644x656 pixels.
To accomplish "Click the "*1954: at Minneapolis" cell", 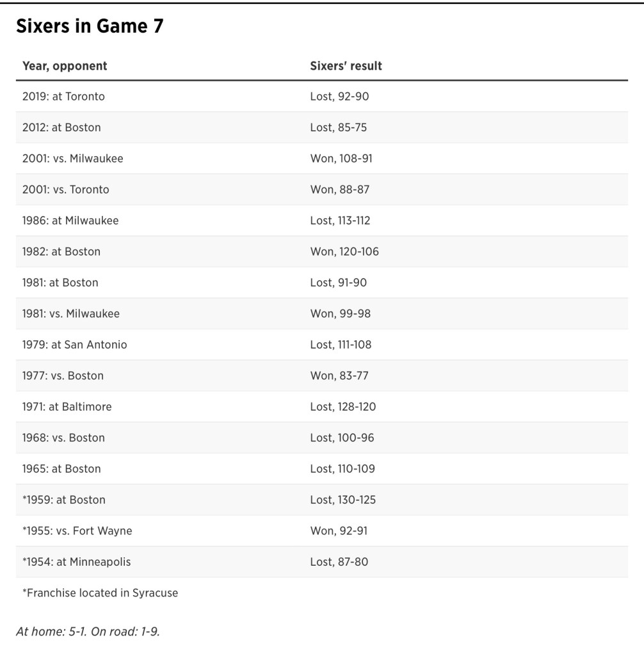I will click(x=76, y=562).
